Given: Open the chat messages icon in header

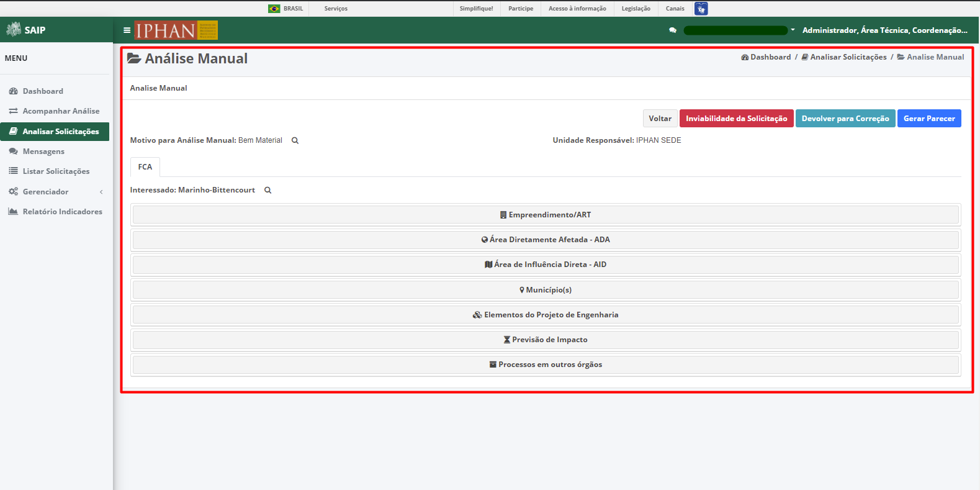Looking at the screenshot, I should (673, 30).
